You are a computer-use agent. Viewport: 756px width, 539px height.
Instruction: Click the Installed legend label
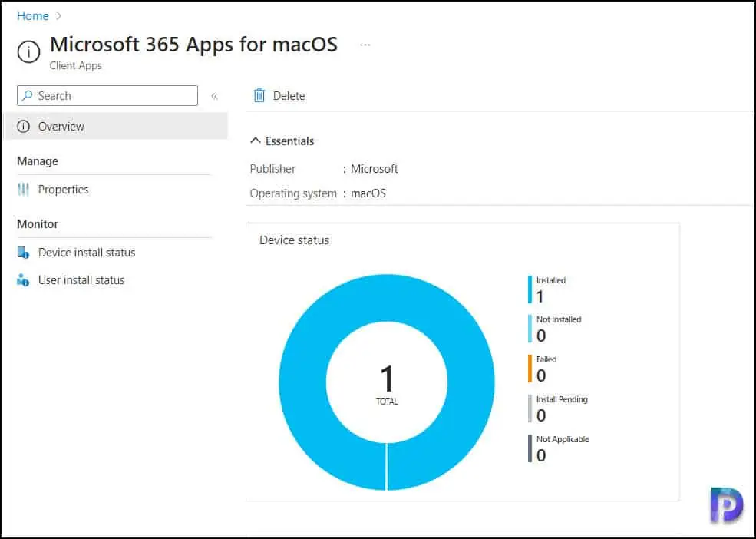551,280
